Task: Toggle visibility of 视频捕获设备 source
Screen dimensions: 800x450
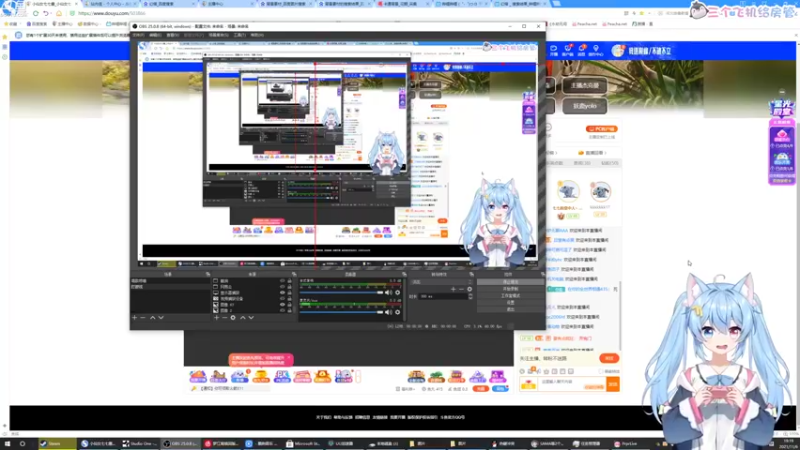Action: [282, 298]
